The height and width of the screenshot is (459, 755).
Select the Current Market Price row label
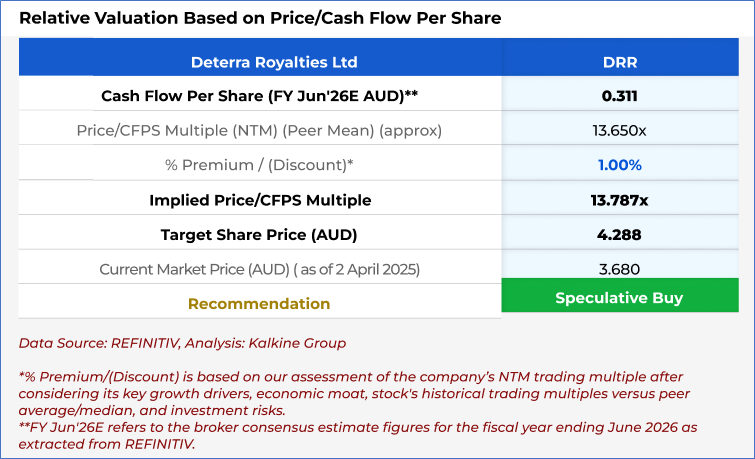[x=259, y=269]
